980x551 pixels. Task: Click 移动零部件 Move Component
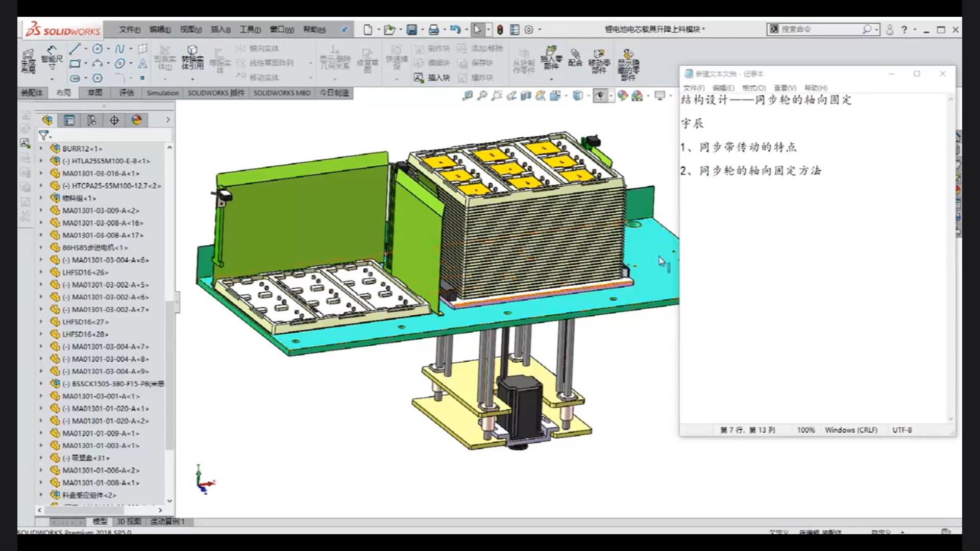point(599,61)
